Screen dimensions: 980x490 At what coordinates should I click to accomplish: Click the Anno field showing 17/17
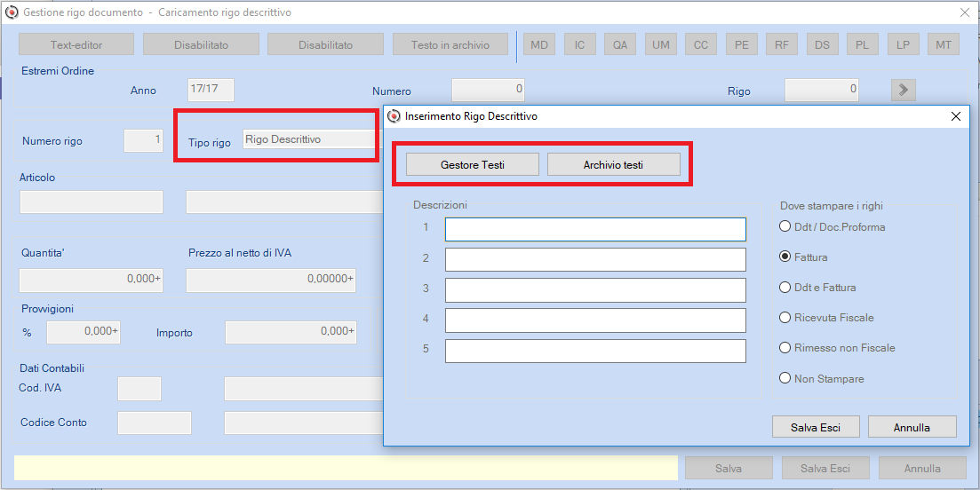pos(211,90)
